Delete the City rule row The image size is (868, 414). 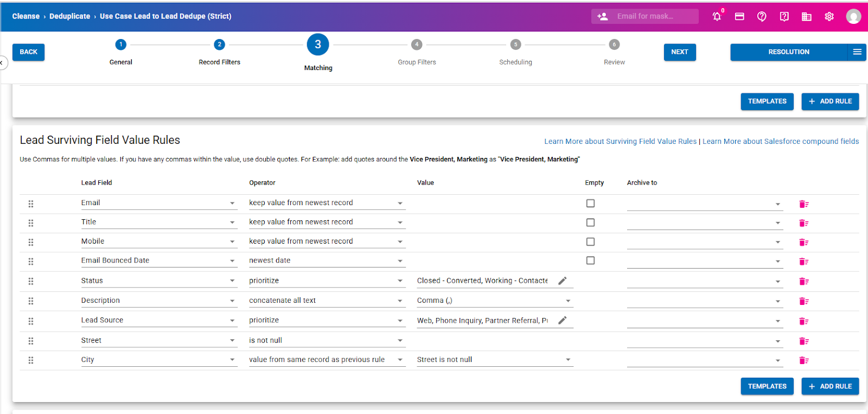pyautogui.click(x=803, y=360)
